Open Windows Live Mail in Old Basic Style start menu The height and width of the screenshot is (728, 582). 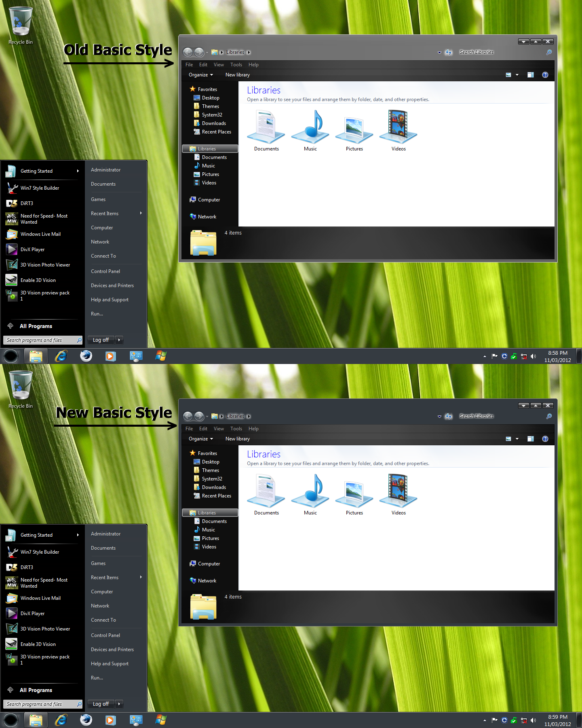[40, 234]
